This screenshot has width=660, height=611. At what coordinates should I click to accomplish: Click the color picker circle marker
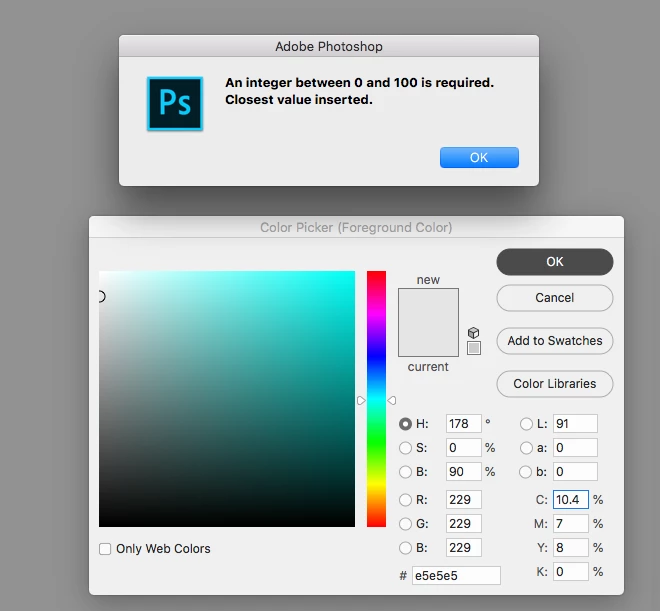[x=101, y=297]
